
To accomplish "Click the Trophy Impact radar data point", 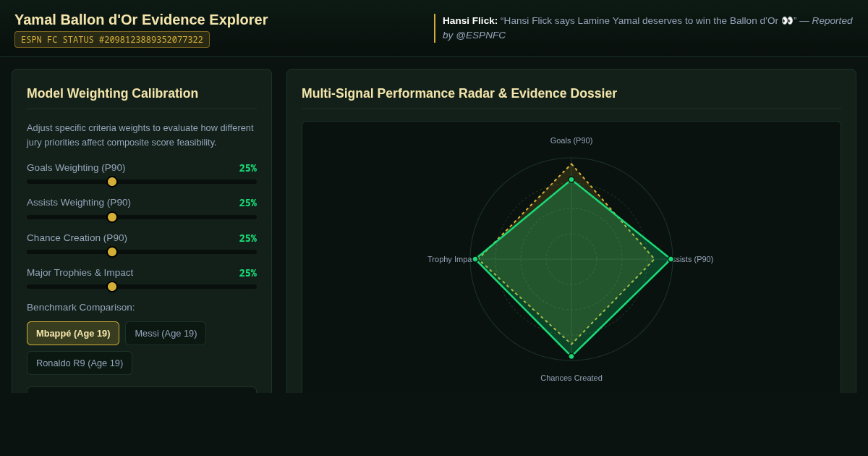I will [x=475, y=259].
